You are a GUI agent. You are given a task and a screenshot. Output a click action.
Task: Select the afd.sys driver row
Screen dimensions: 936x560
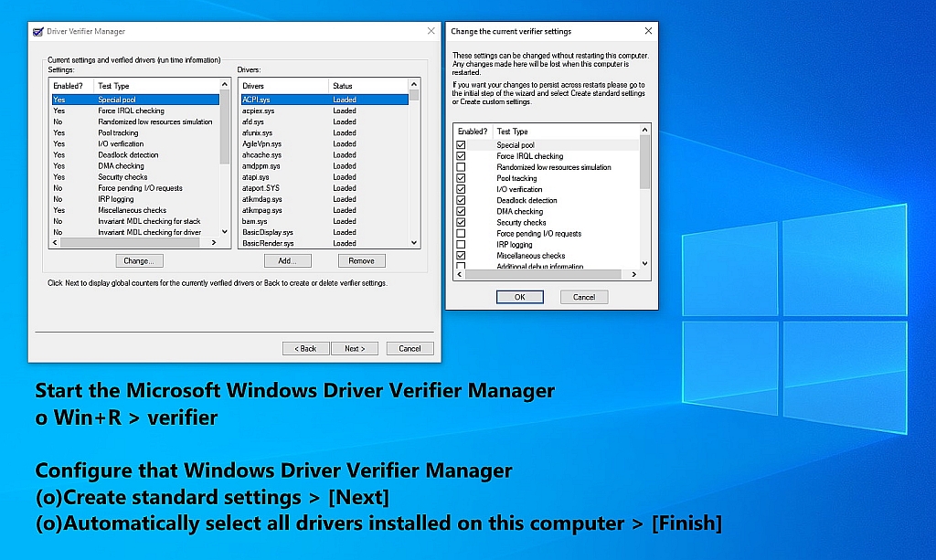(x=324, y=122)
